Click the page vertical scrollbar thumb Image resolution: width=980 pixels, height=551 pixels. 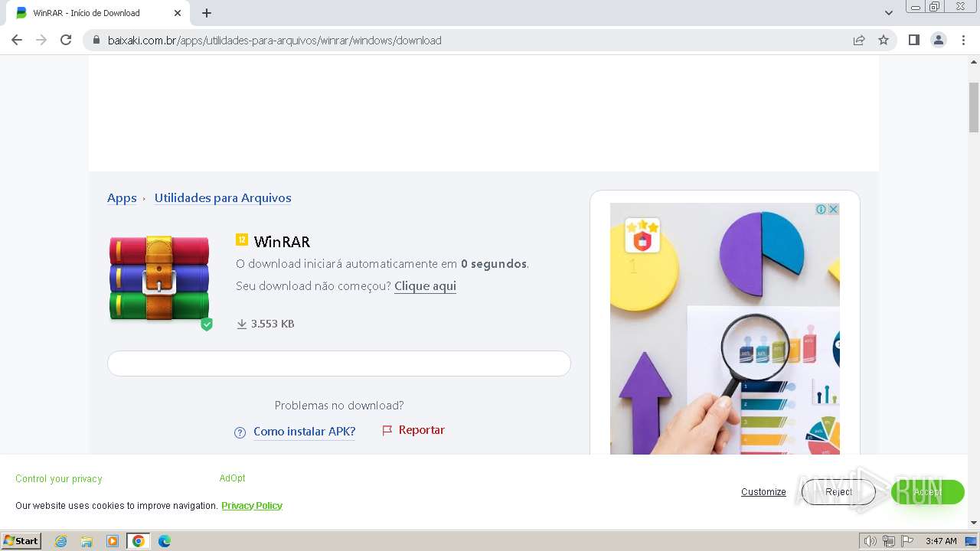974,107
